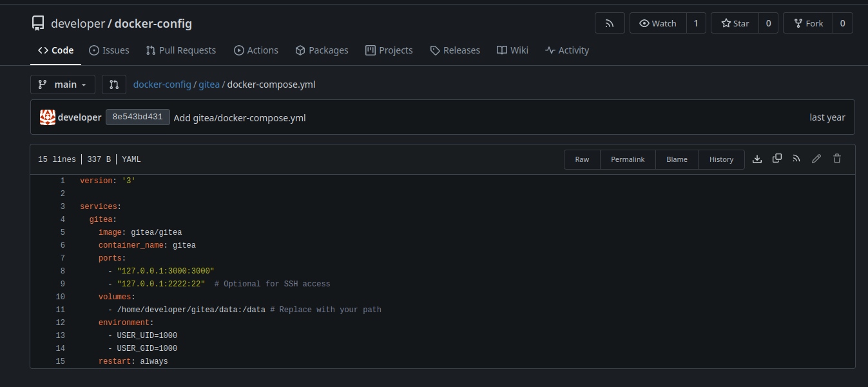This screenshot has width=868, height=387.
Task: Watch this repository
Action: (658, 23)
